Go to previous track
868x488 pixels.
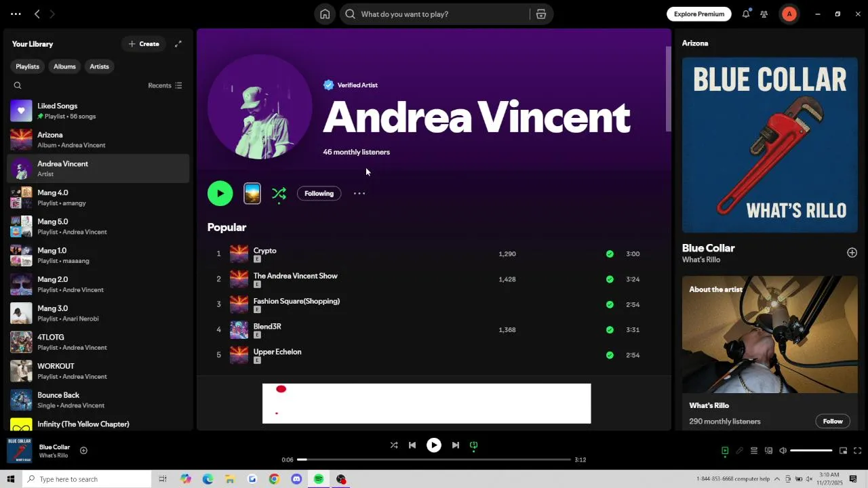click(412, 445)
